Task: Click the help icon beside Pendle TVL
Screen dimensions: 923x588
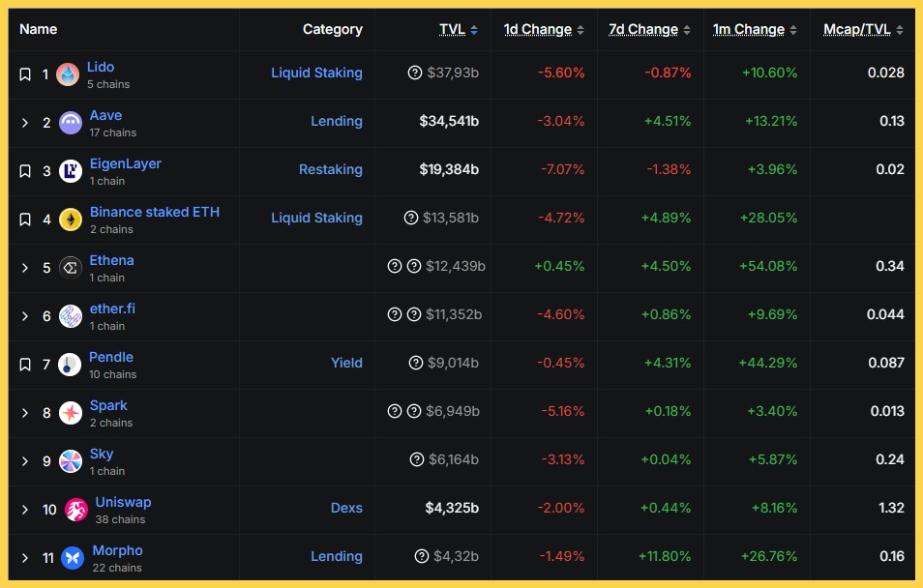Action: coord(416,363)
